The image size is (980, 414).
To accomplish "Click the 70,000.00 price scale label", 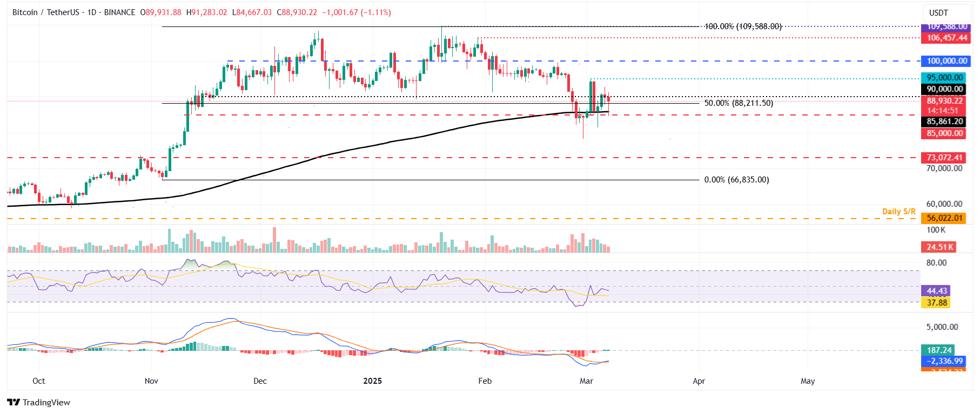I will click(944, 168).
